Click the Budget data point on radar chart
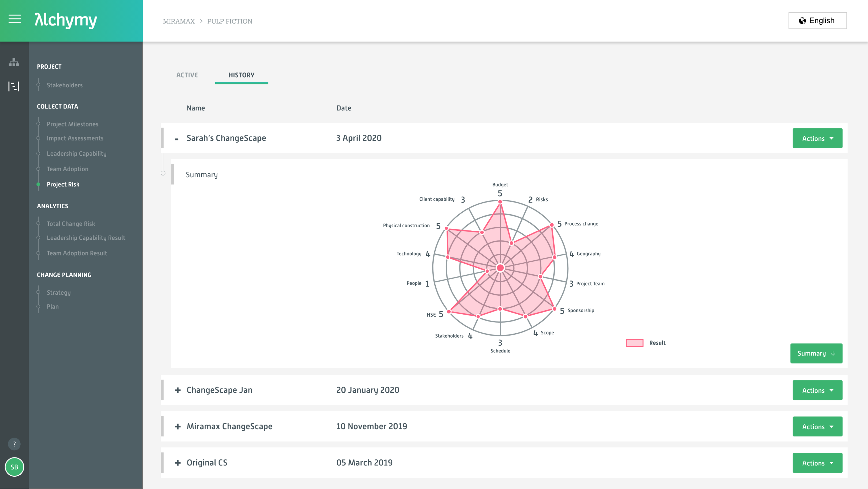This screenshot has height=489, width=868. click(500, 202)
